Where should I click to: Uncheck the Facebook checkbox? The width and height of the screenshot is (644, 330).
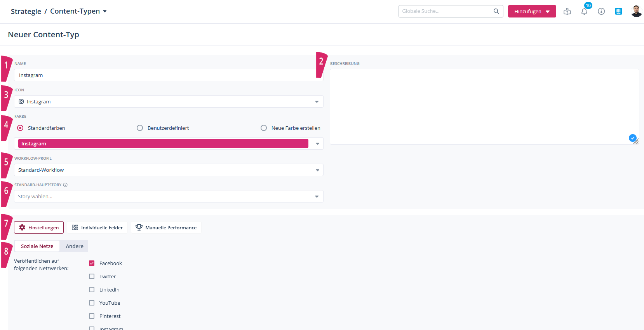click(x=92, y=263)
